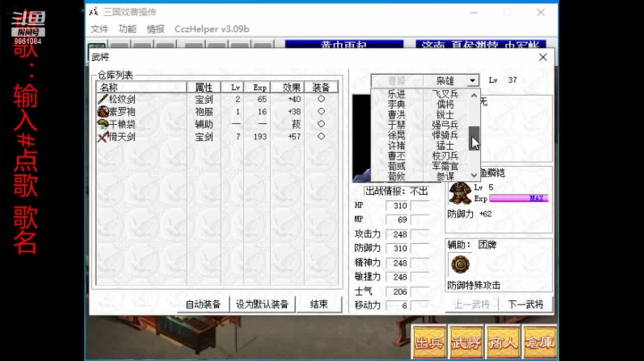Image resolution: width=644 pixels, height=361 pixels.
Task: Sort by the 效果 column header
Action: pos(288,87)
